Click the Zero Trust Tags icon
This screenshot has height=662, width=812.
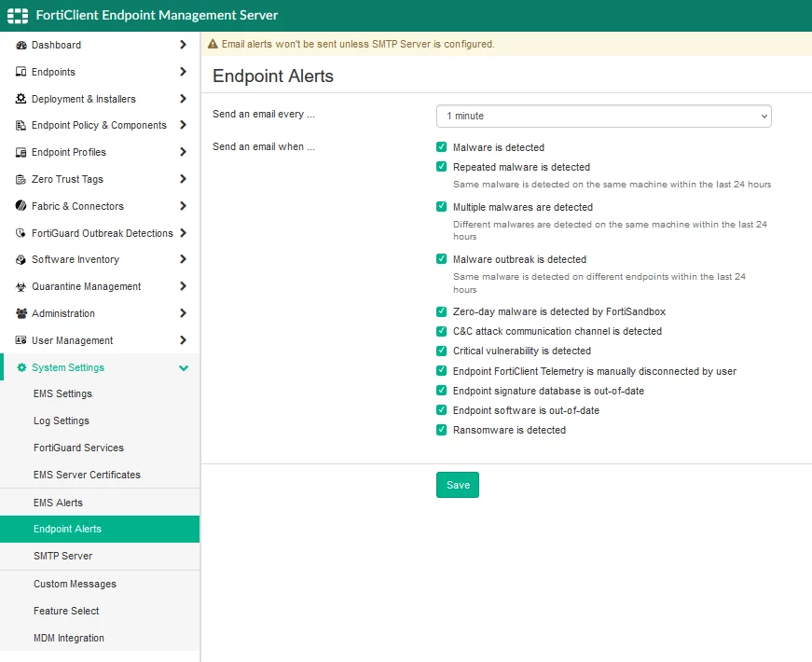tap(21, 179)
